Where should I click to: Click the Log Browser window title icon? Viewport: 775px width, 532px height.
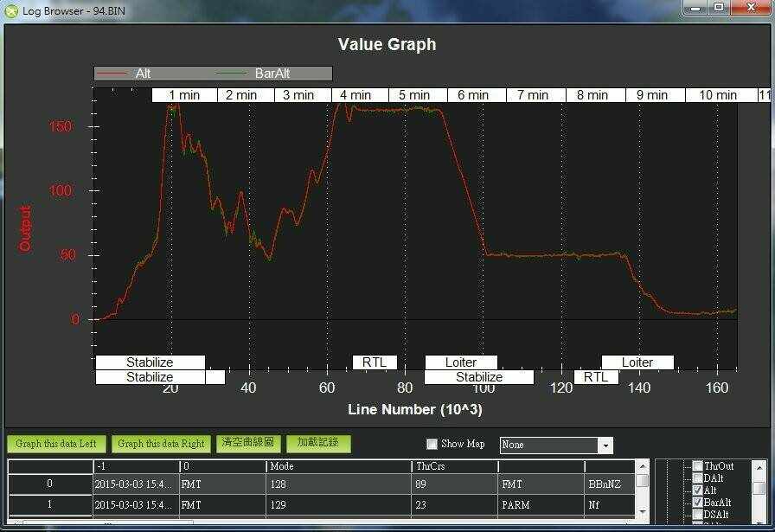click(x=10, y=9)
